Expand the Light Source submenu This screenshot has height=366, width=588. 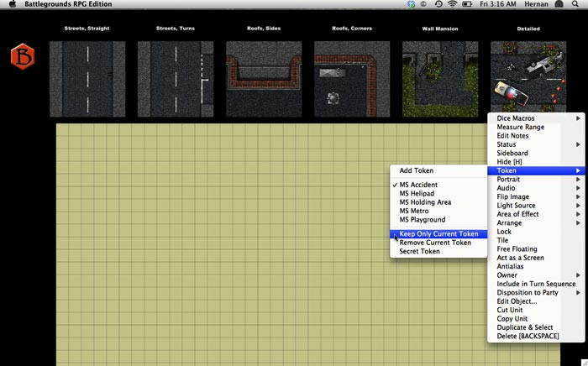[x=536, y=206]
